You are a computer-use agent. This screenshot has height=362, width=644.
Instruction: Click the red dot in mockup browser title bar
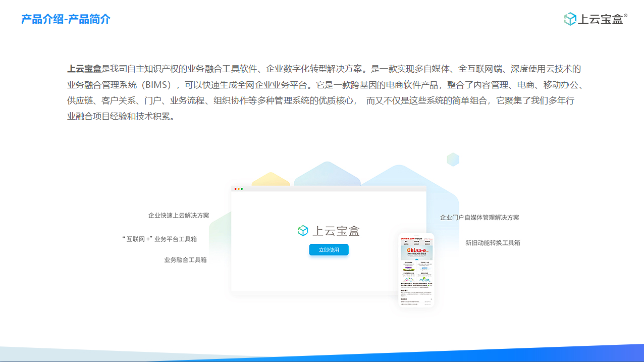235,189
